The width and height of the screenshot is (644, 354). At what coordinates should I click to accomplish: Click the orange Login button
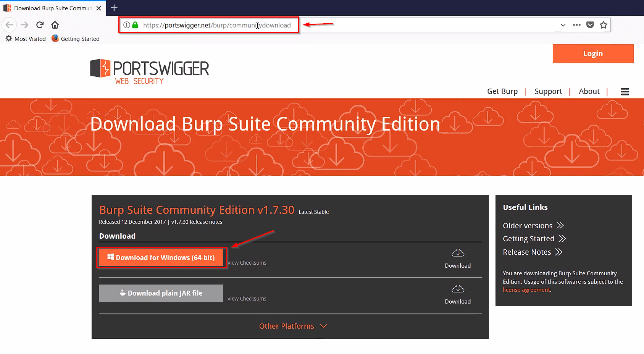(x=592, y=53)
